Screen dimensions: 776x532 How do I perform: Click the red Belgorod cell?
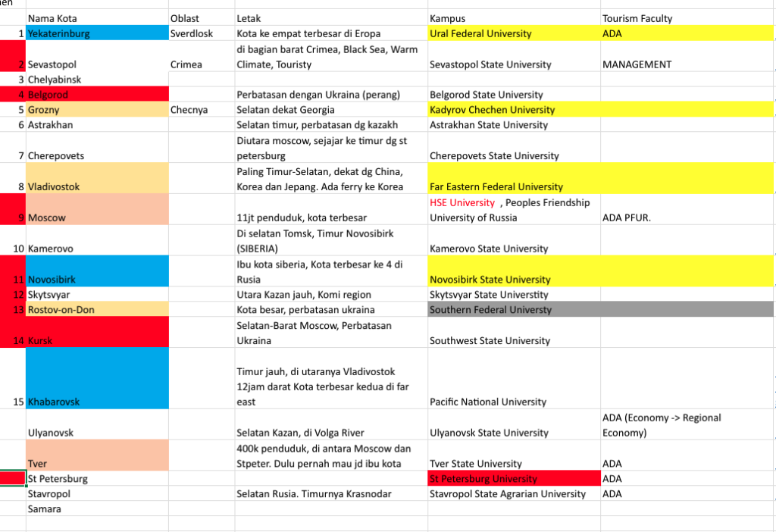(x=96, y=95)
